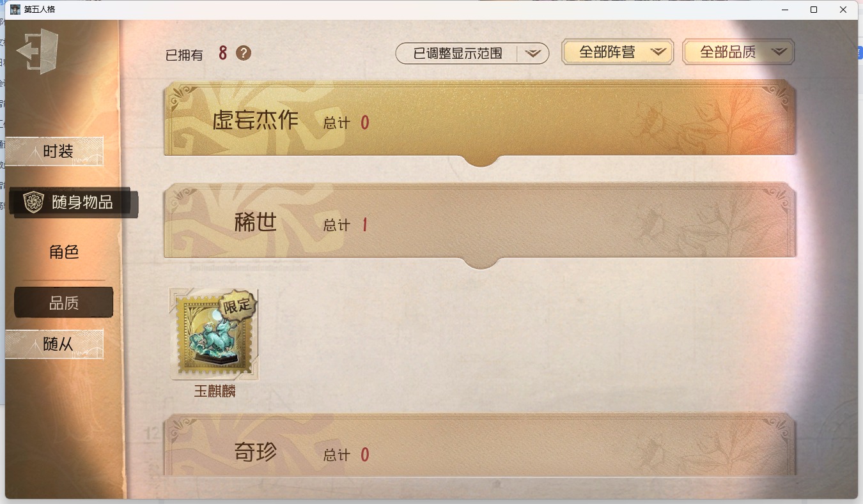
Task: Click the shield emblem beside 随身物品
Action: pyautogui.click(x=33, y=202)
